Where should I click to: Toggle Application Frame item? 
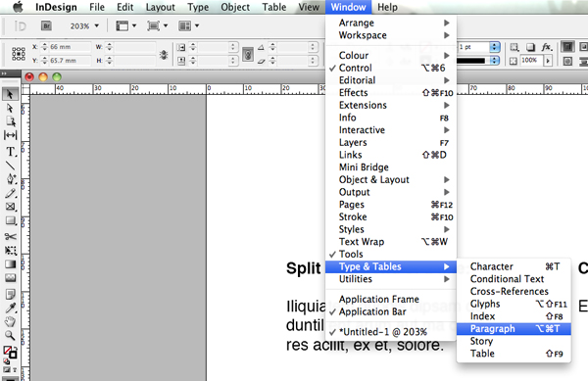click(391, 300)
